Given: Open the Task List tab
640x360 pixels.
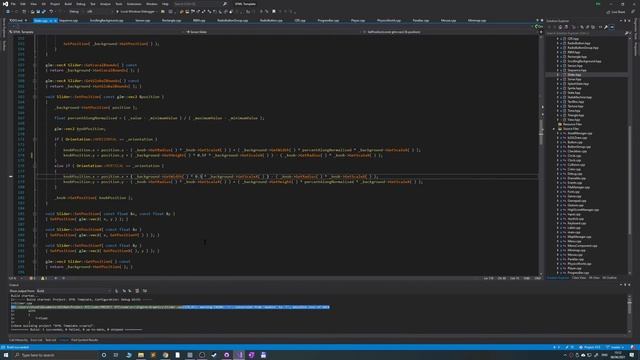Looking at the screenshot, I should 51,340.
